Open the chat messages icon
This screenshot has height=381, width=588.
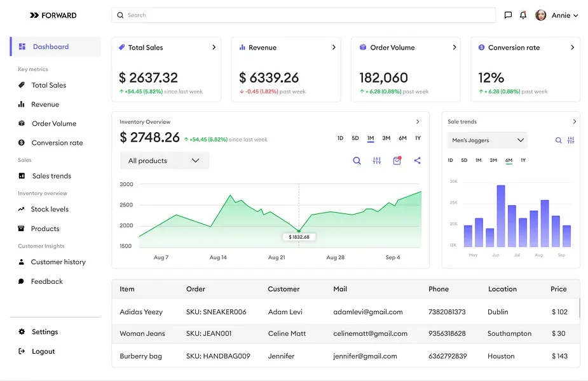[x=508, y=15]
